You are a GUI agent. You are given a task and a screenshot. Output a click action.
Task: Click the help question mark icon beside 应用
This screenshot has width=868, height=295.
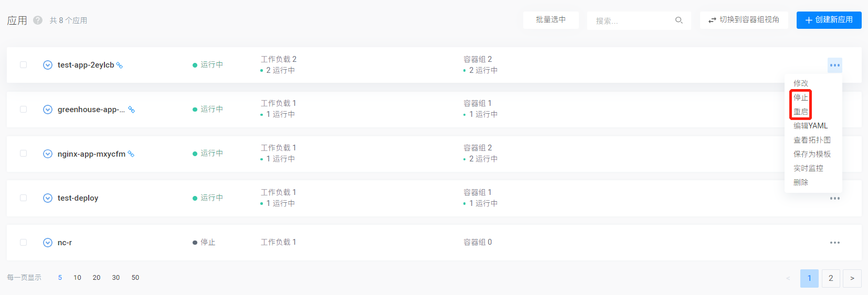pyautogui.click(x=38, y=20)
